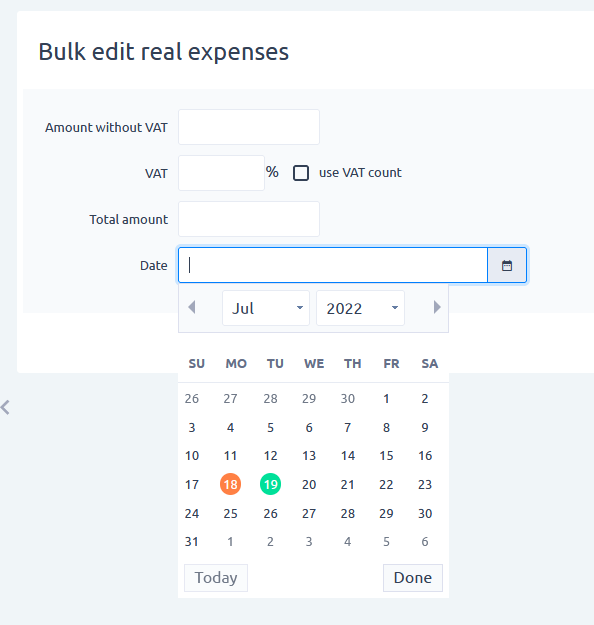
Task: Enable the use VAT count checkbox
Action: [301, 173]
